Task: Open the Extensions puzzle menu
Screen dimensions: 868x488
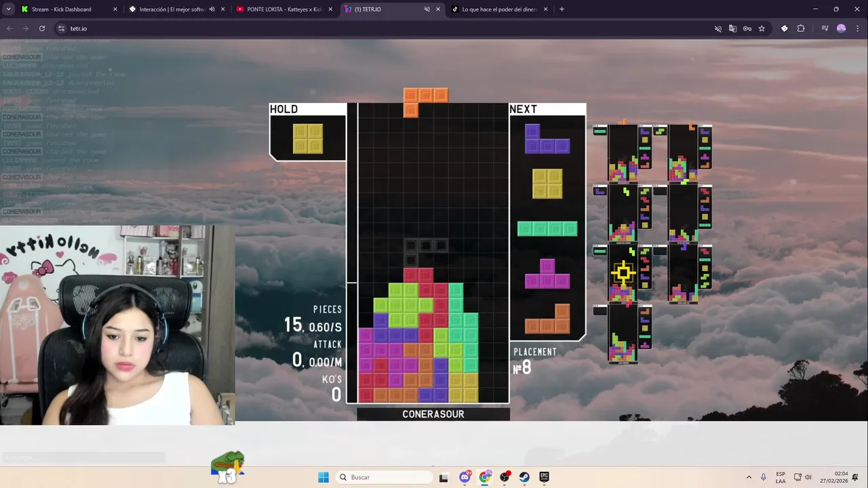Action: coord(801,28)
